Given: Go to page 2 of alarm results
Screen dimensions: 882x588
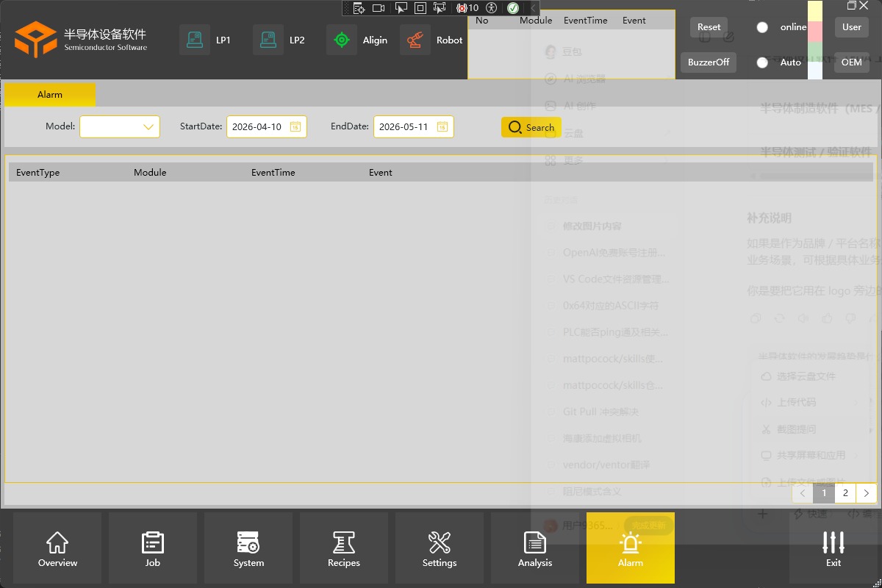Looking at the screenshot, I should (846, 493).
